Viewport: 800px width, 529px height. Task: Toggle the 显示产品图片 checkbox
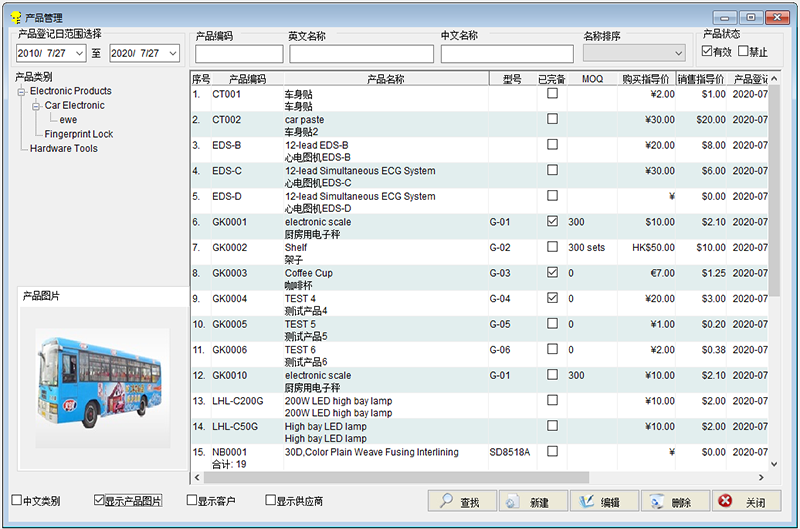[x=100, y=500]
